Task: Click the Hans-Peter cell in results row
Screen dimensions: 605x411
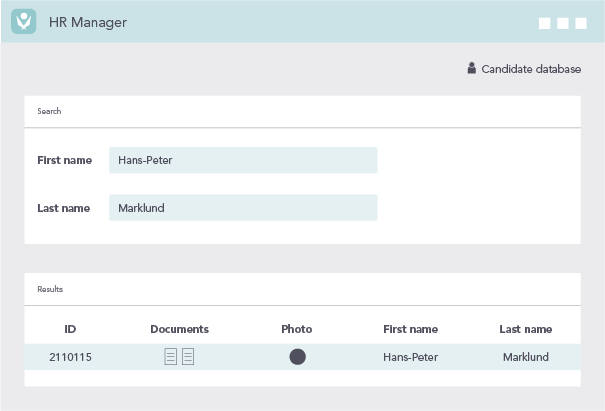Action: click(x=411, y=357)
